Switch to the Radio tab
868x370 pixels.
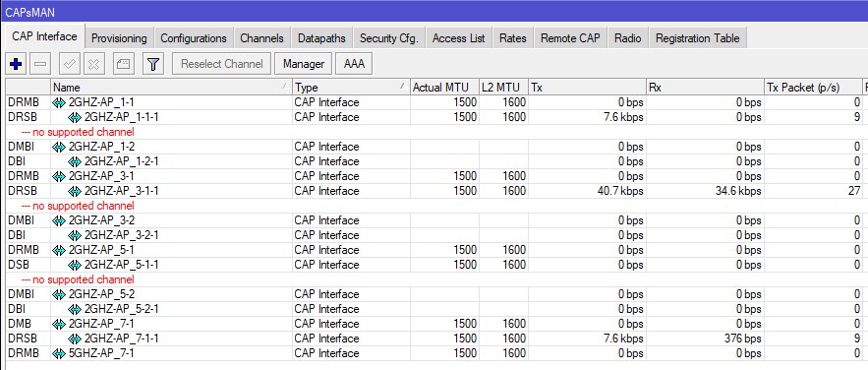[x=628, y=38]
